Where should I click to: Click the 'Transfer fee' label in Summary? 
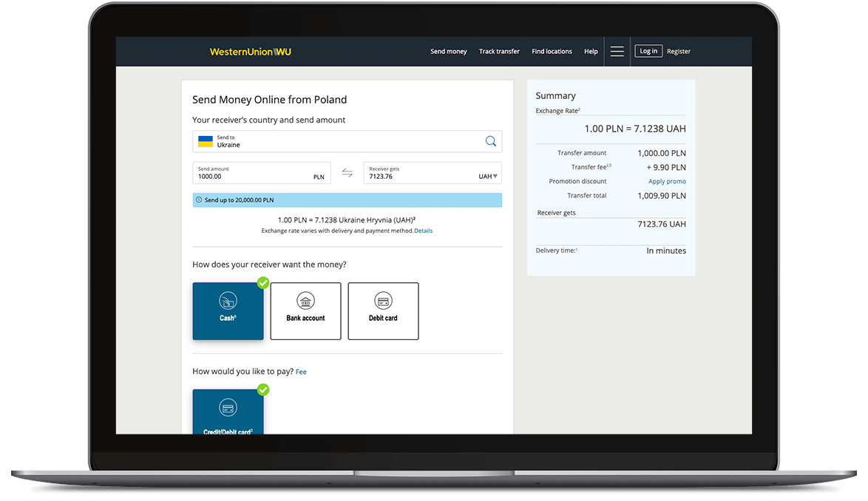click(x=591, y=167)
